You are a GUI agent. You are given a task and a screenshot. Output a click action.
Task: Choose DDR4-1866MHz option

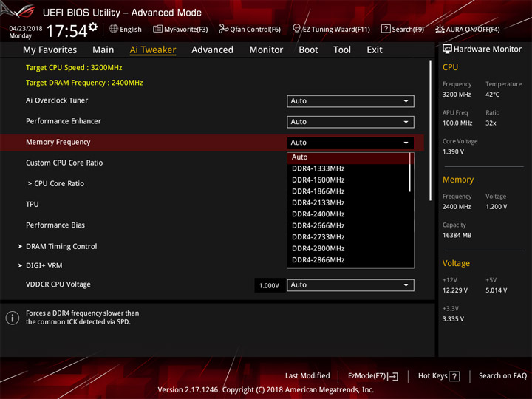(349, 191)
